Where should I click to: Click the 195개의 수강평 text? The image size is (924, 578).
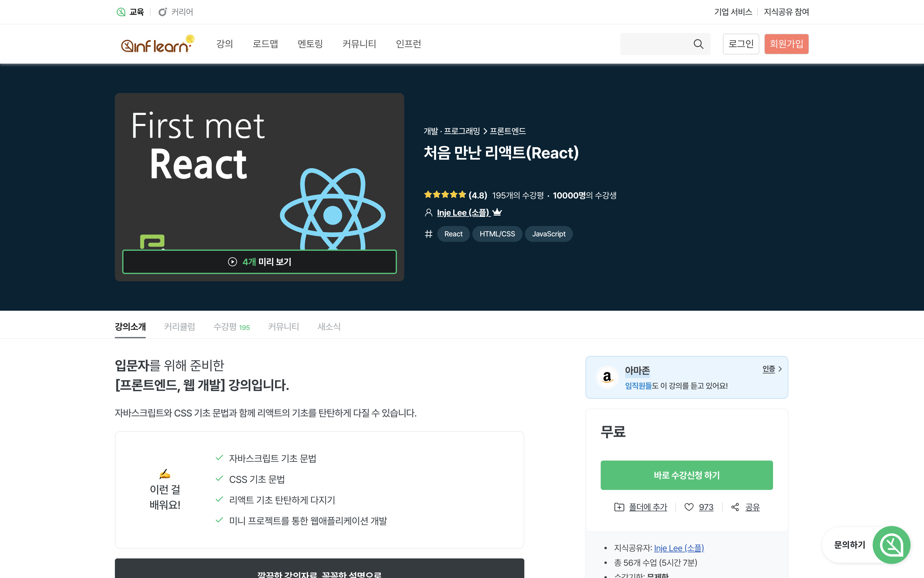(518, 195)
